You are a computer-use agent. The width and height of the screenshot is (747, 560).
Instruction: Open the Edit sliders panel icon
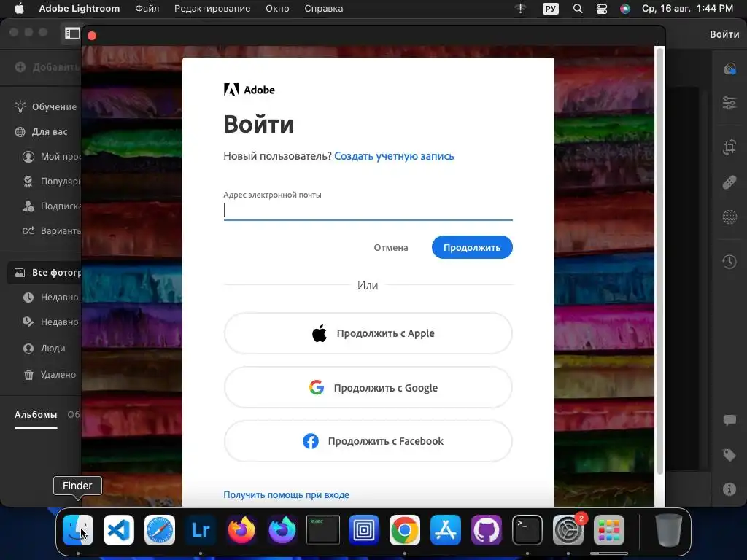click(x=729, y=103)
